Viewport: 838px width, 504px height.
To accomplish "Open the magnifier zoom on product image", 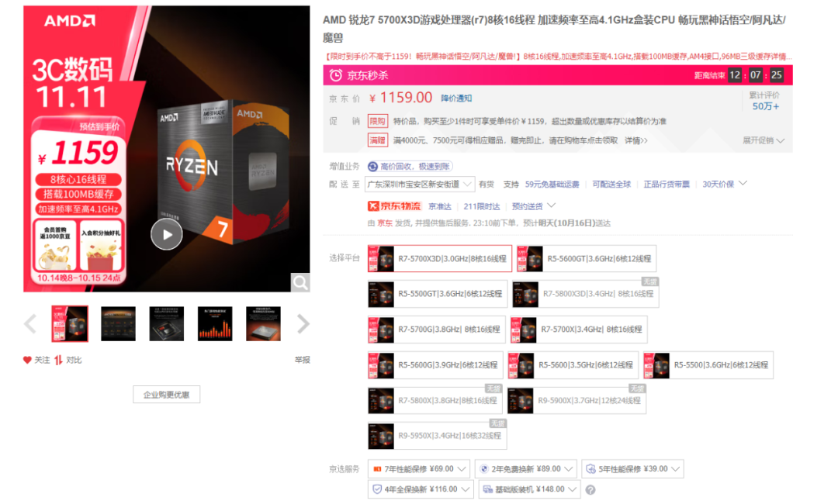I will 300,282.
